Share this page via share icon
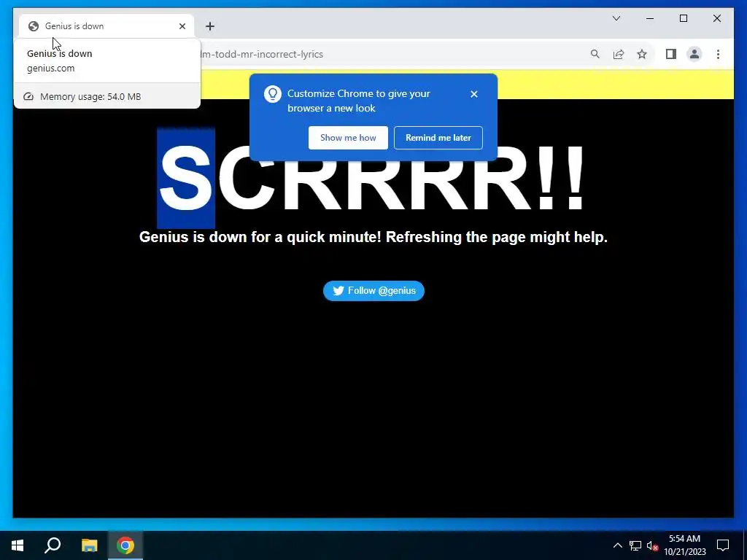This screenshot has width=747, height=560. point(619,54)
